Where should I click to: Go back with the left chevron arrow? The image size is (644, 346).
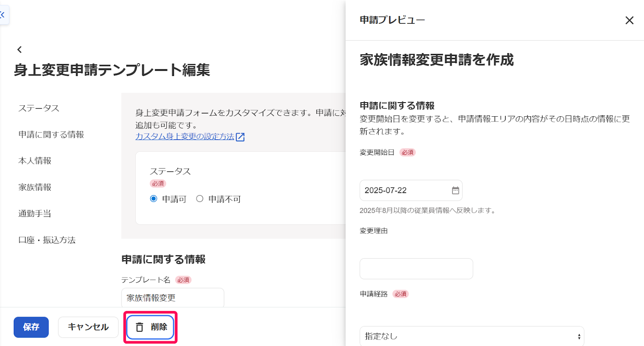coord(19,49)
